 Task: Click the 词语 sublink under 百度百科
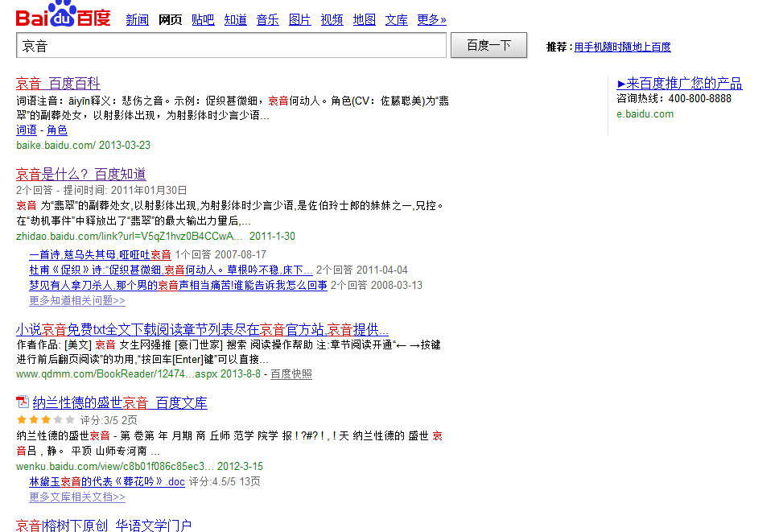click(27, 130)
